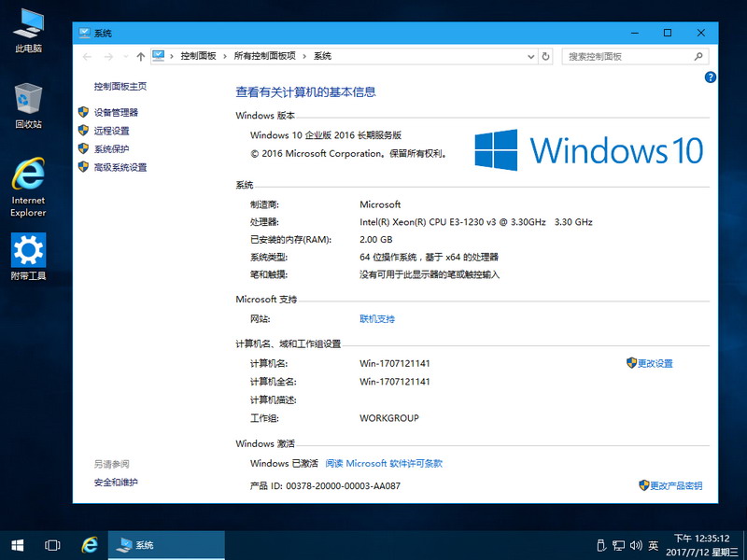747x560 pixels.
Task: Click the USB device tray icon
Action: 601,545
